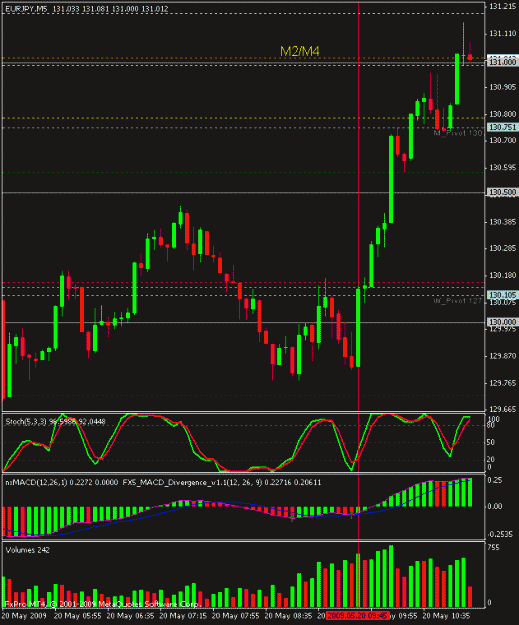The width and height of the screenshot is (519, 625).
Task: Click the 20 May 05:55 time label
Action: pos(77,616)
